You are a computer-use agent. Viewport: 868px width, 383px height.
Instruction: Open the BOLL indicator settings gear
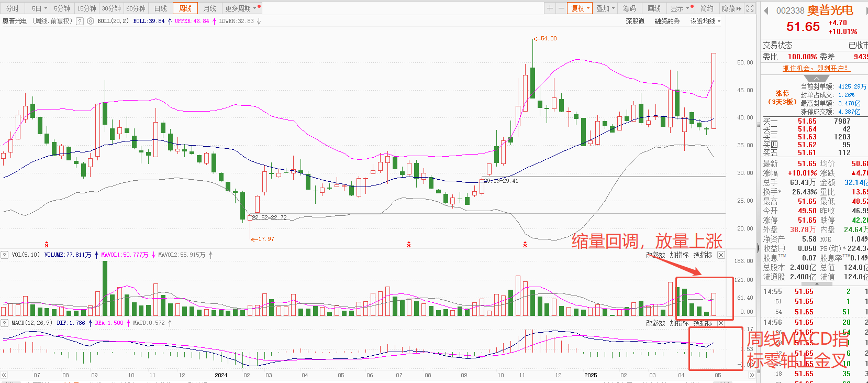(x=91, y=21)
